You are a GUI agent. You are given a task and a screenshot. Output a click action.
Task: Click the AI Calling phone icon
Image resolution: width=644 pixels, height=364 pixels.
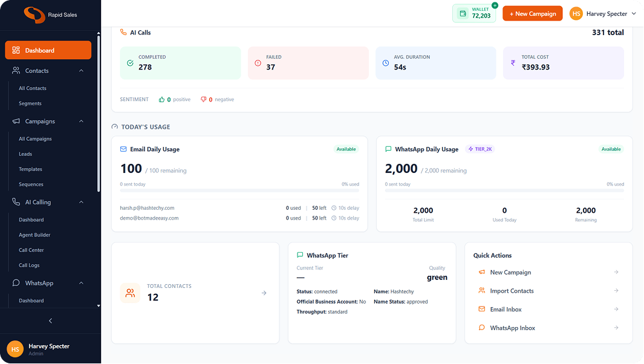tap(16, 202)
